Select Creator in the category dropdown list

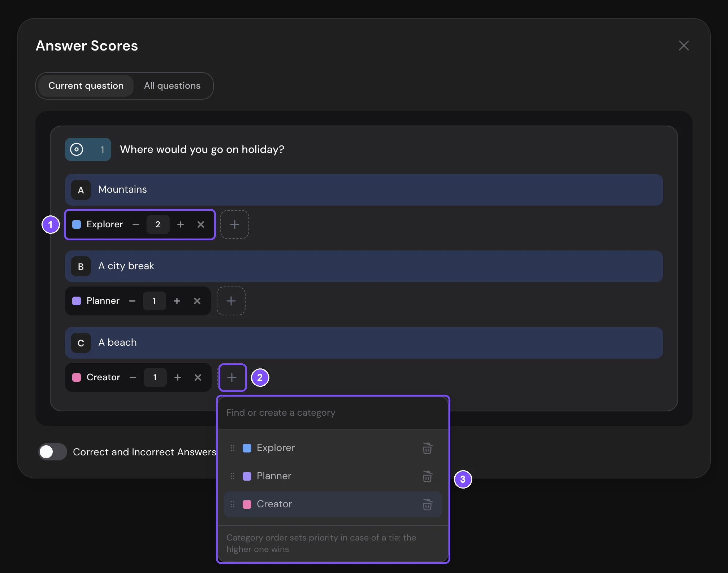[x=333, y=504]
